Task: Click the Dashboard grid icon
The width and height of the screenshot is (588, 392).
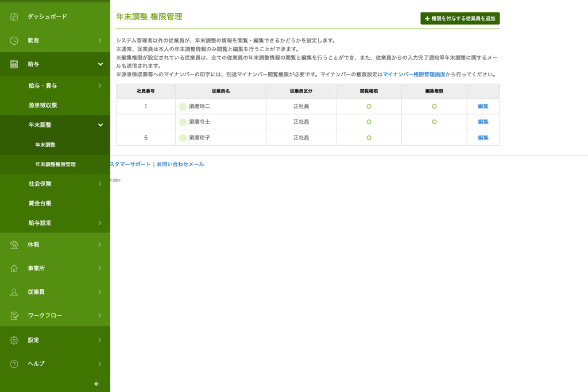Action: coord(14,17)
